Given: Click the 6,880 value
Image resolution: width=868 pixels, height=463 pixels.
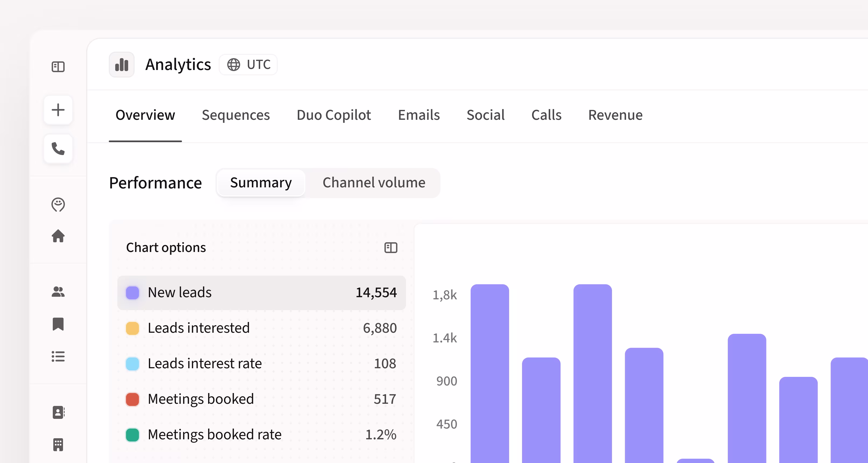Looking at the screenshot, I should (380, 328).
